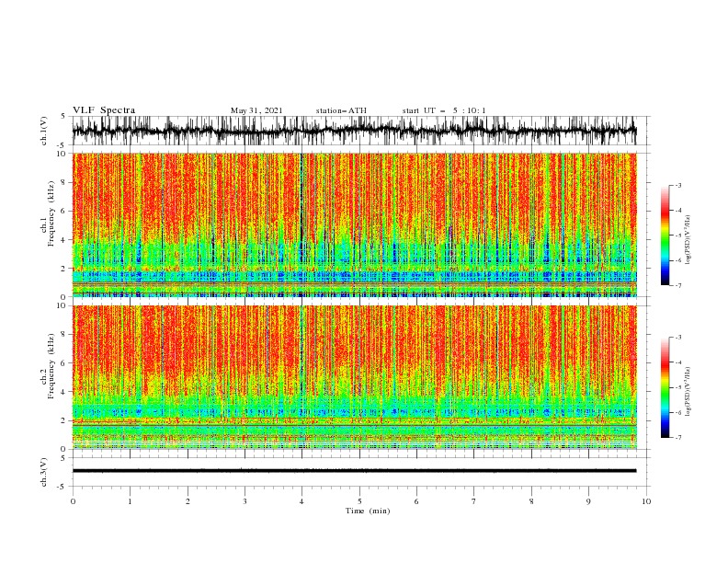The height and width of the screenshot is (563, 728).
Task: Click time axis tick label '10'
Action: tap(646, 501)
